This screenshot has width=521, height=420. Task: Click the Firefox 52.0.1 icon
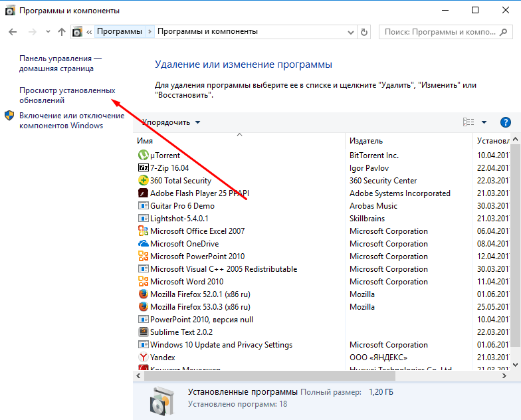click(144, 294)
